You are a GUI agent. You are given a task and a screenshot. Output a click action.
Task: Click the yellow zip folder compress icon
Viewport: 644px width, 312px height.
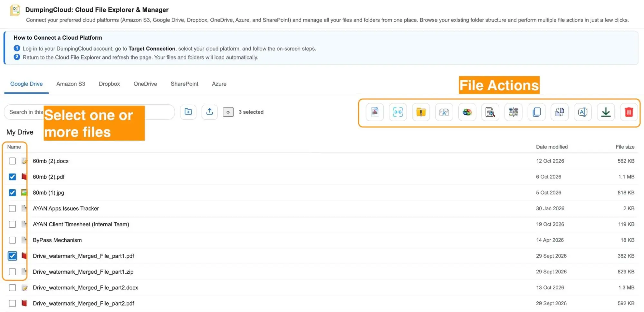pyautogui.click(x=421, y=112)
